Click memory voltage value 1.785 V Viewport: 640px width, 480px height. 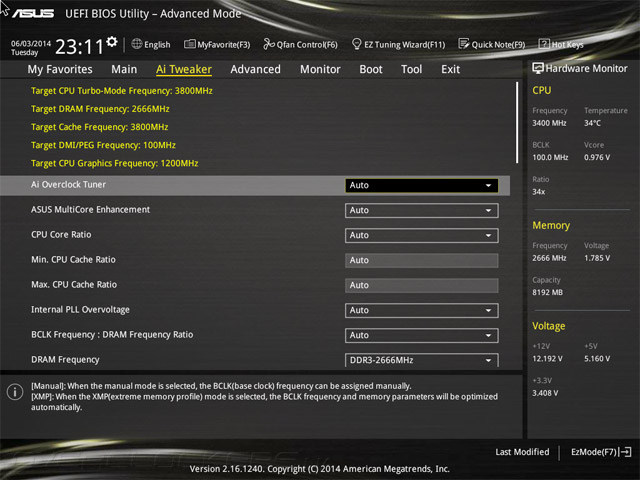pos(597,258)
